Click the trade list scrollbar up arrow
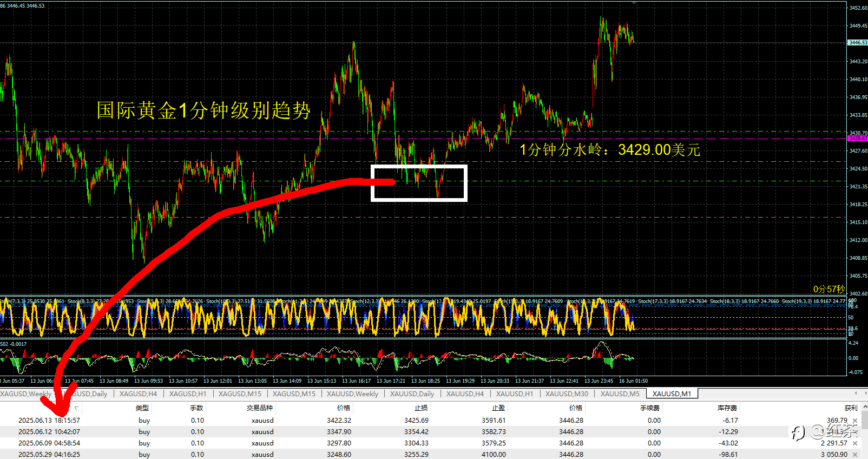868x459 pixels. click(x=864, y=407)
